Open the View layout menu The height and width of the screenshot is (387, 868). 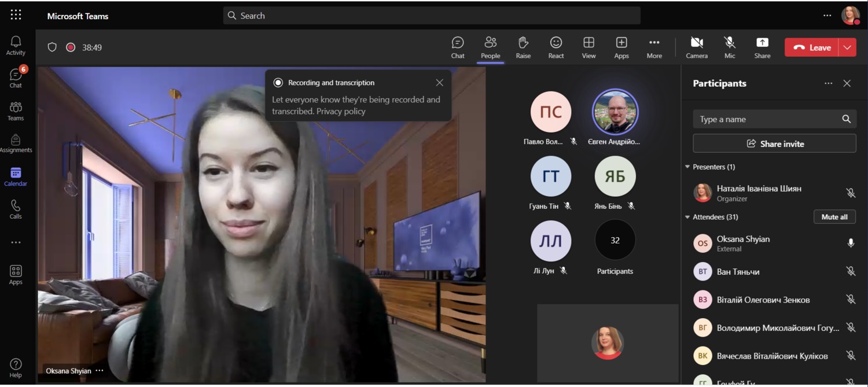(589, 47)
